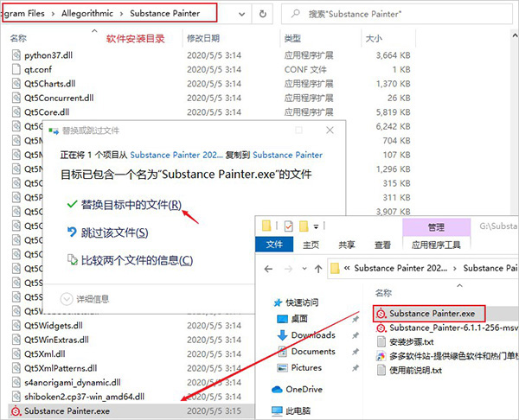Open the 应用程序工具 tab
The height and width of the screenshot is (420, 519).
click(436, 245)
